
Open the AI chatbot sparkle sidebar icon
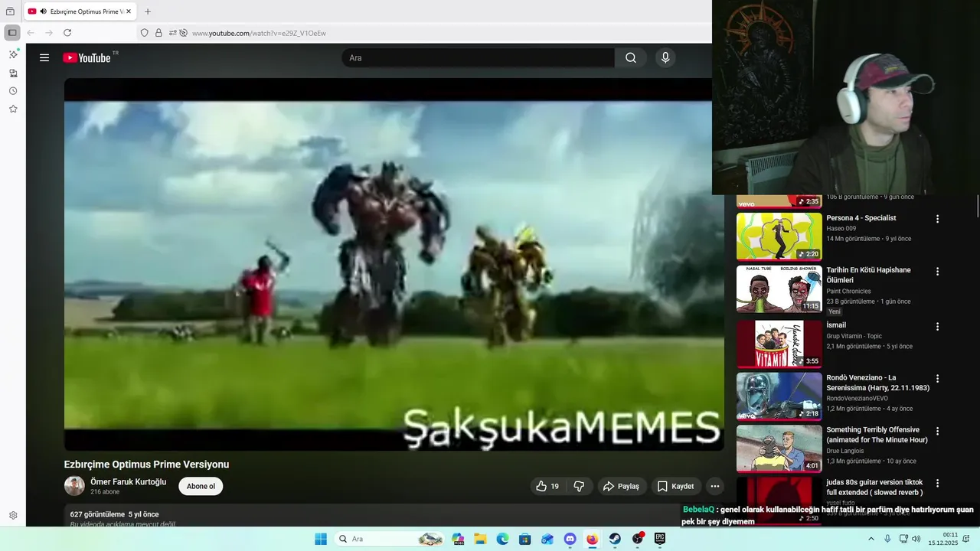(13, 54)
